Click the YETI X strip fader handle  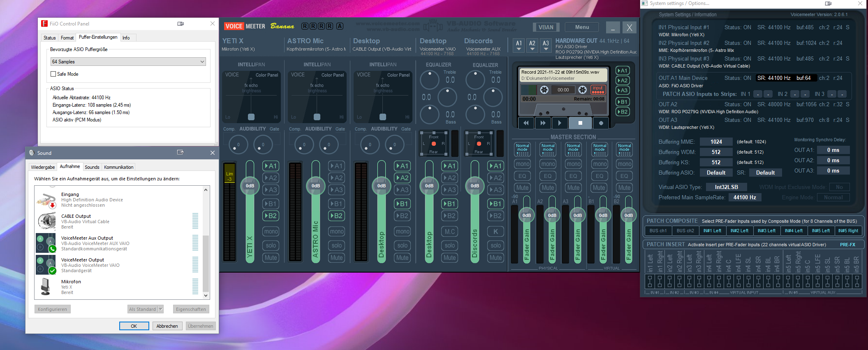pos(250,186)
